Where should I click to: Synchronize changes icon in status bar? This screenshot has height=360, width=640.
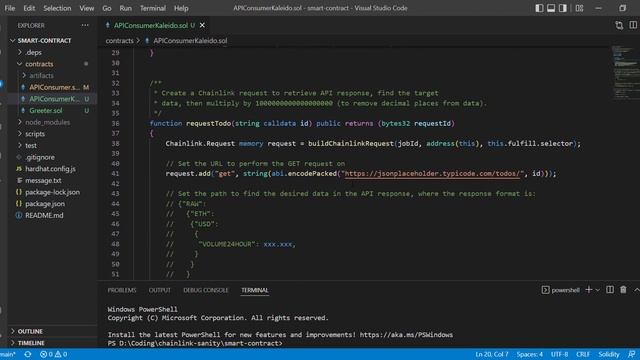point(28,354)
